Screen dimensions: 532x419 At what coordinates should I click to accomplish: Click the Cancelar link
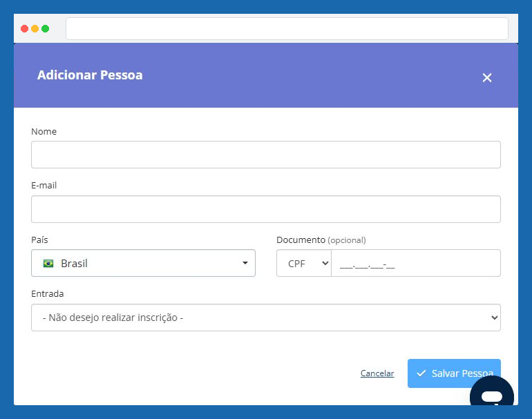click(377, 373)
